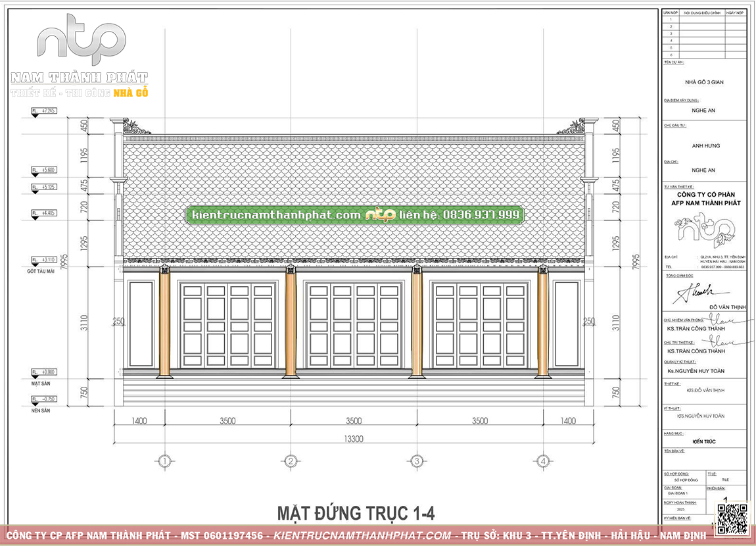
Task: Click the 3500 dimension between axes 1 and 2
Action: click(x=227, y=421)
